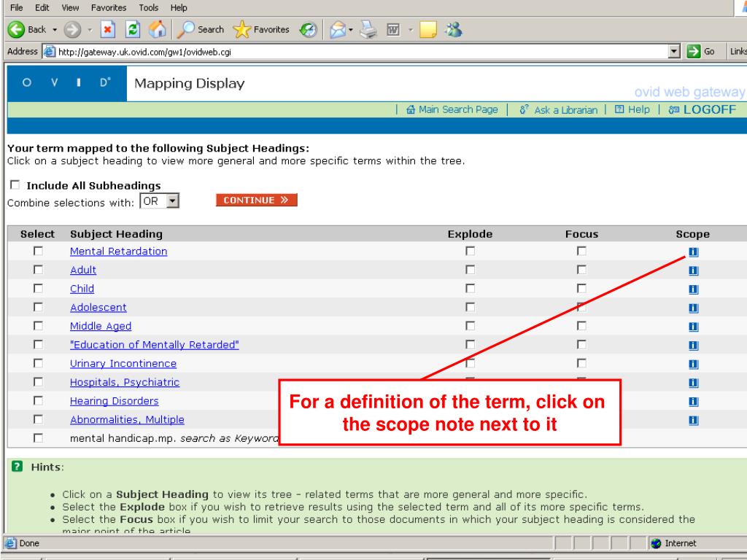Image resolution: width=747 pixels, height=560 pixels.
Task: Go to the browser Home icon
Action: [157, 30]
